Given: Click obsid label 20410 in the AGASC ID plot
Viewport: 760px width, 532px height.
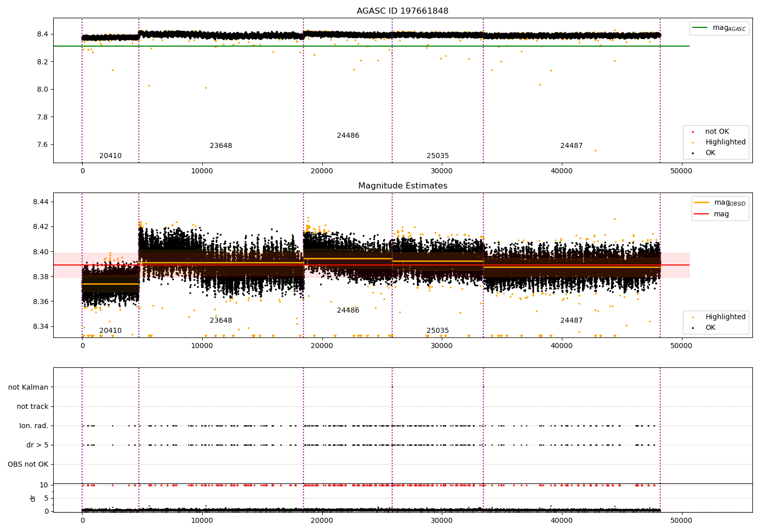Looking at the screenshot, I should (x=110, y=156).
